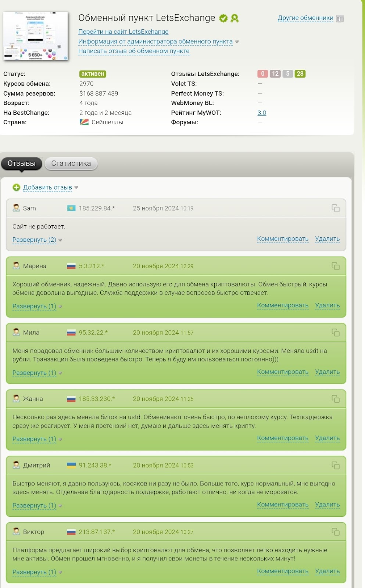
Task: Expand 'Развернуть (1)' under Мила's review
Action: coord(34,373)
